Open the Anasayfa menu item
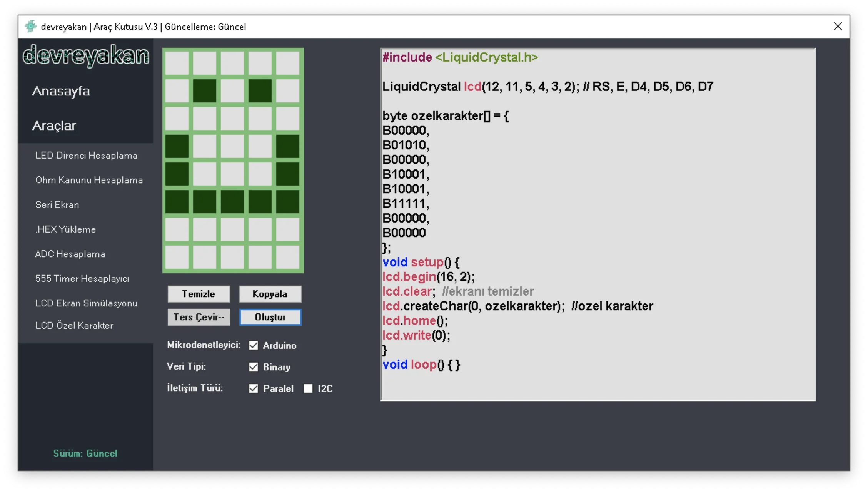This screenshot has height=492, width=868. (61, 91)
